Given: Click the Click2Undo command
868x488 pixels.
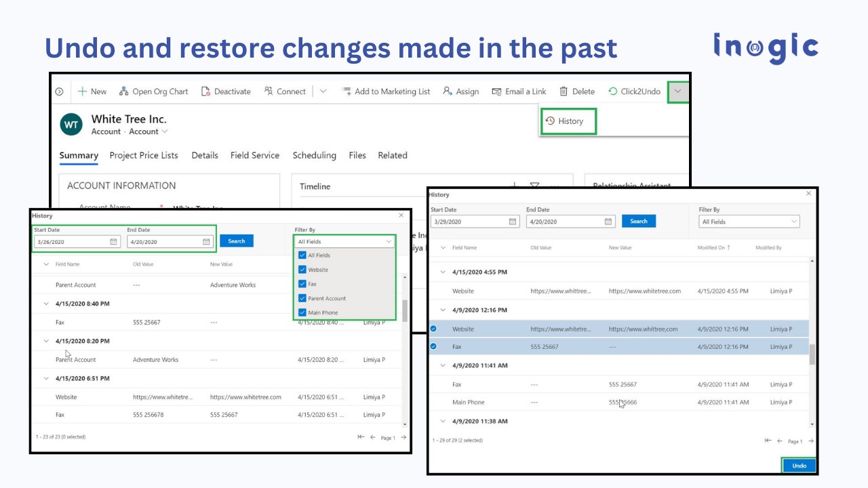Looking at the screenshot, I should [x=634, y=91].
